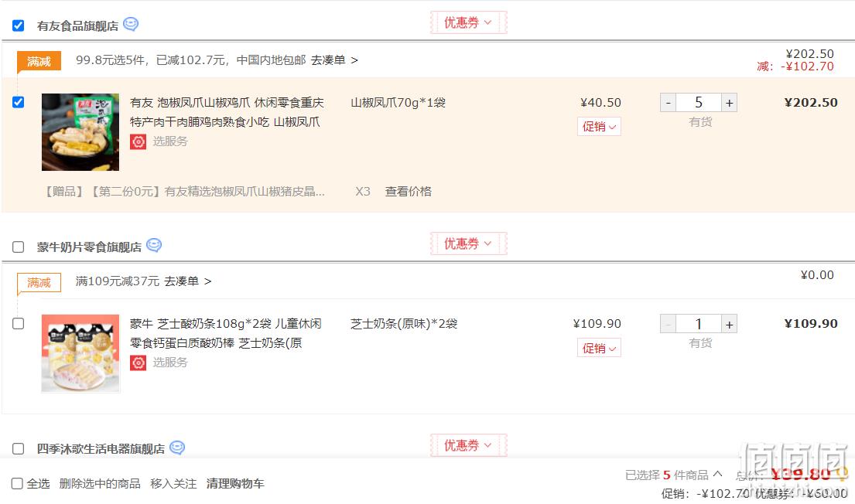Screen dimensions: 855x504
Task: Click 删除选中的商品
Action: (100, 484)
